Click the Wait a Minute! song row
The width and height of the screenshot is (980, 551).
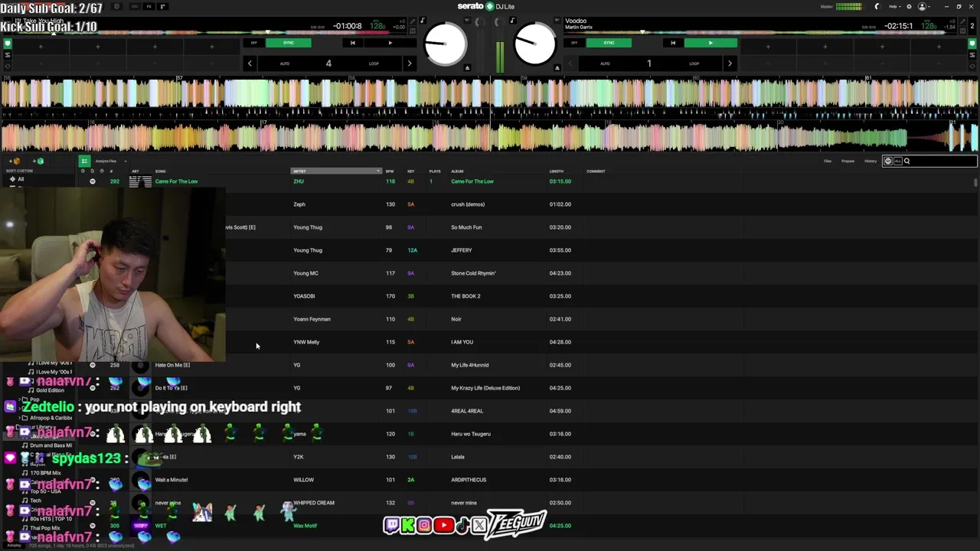171,480
